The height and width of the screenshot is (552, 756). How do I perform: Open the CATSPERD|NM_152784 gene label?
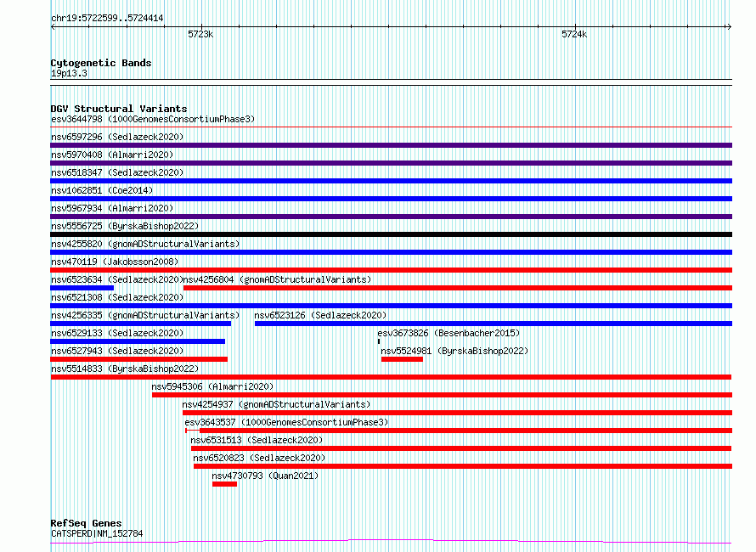coord(97,533)
